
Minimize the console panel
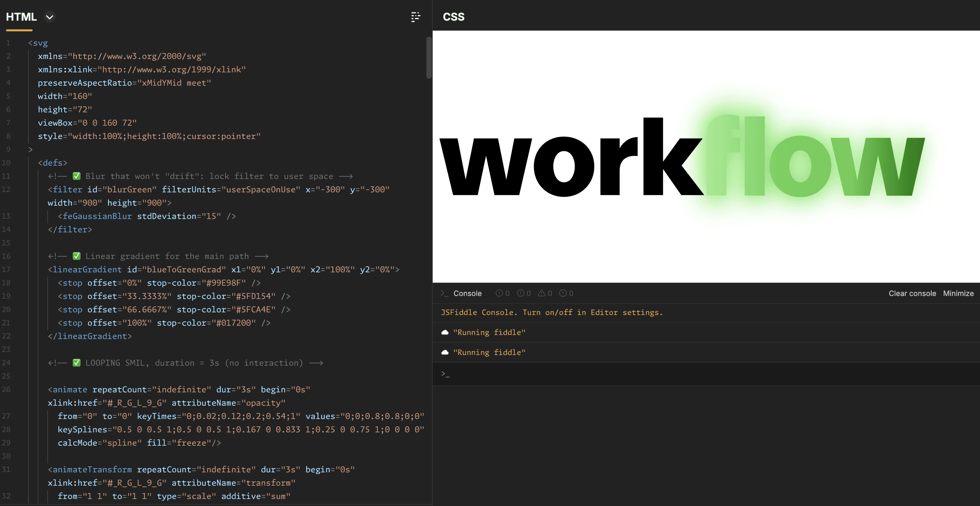pos(958,293)
